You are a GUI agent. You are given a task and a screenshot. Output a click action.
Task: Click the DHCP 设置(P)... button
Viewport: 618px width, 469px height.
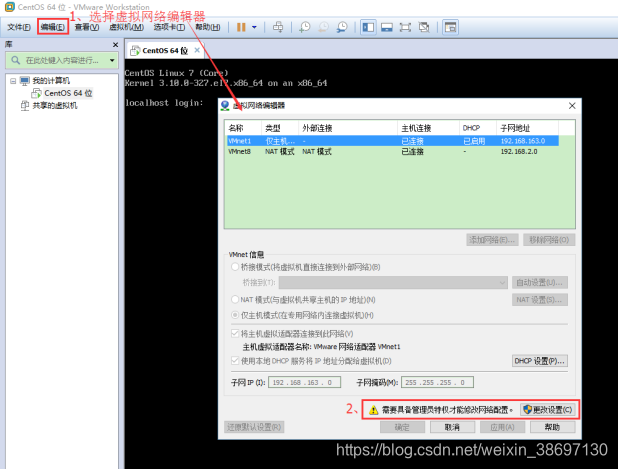[x=540, y=361]
